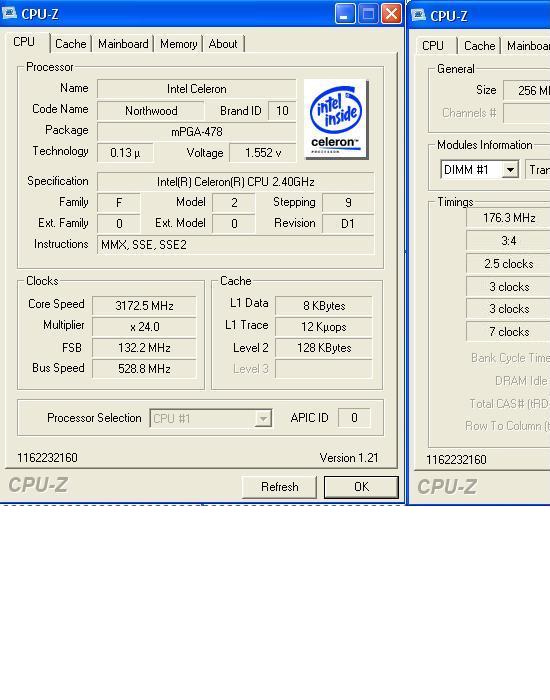Viewport: 550px width, 700px height.
Task: Minimize the first CPU-Z window
Action: click(345, 14)
